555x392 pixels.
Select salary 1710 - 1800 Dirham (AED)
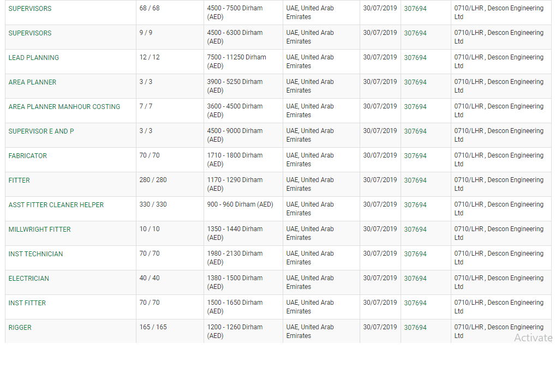[x=235, y=160]
